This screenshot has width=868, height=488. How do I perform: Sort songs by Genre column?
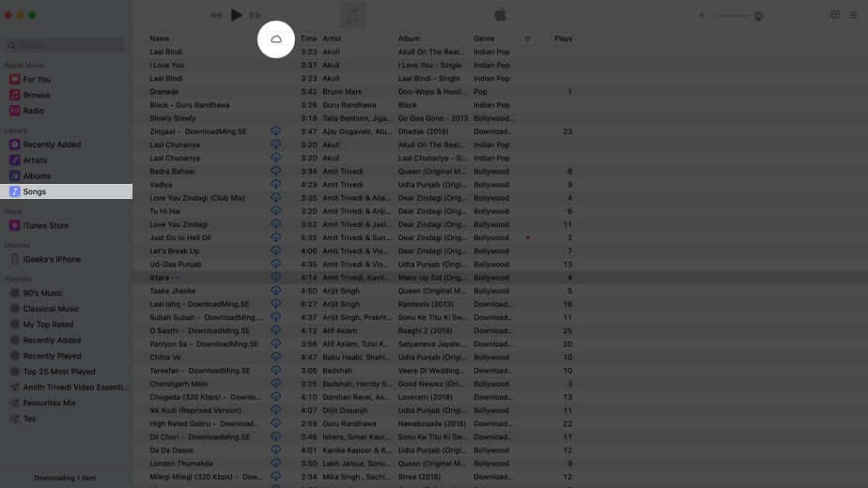click(484, 38)
